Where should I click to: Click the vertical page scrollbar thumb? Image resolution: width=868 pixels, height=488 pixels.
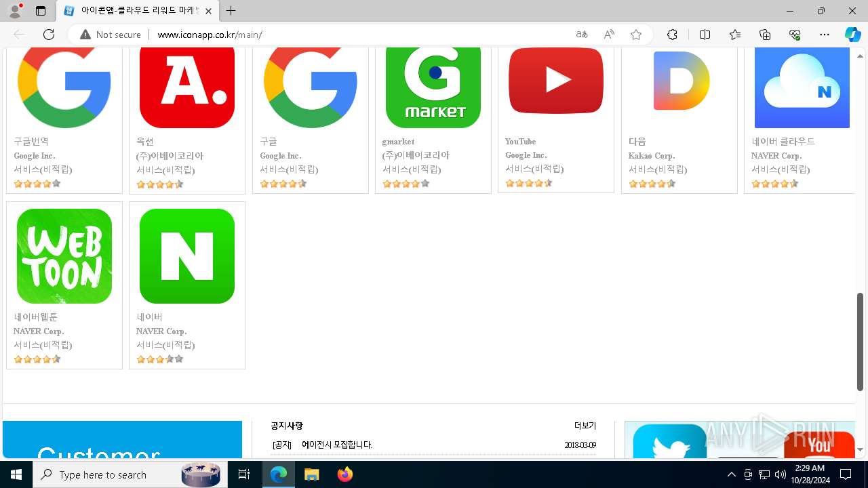pos(861,341)
